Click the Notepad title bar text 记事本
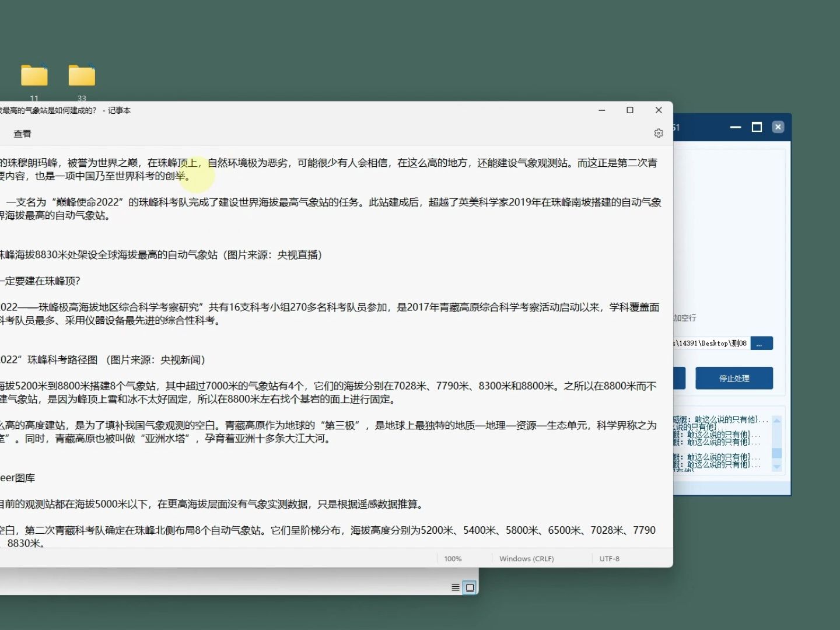This screenshot has height=630, width=840. click(119, 110)
